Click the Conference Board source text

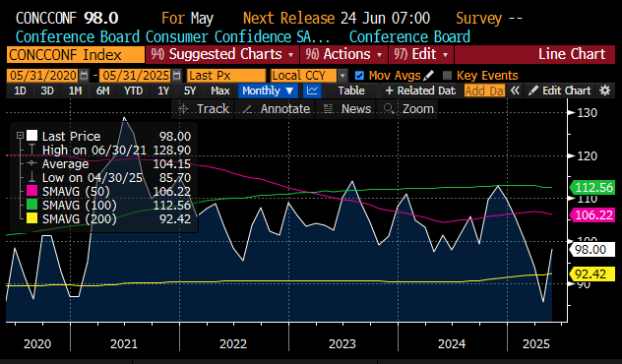[409, 36]
